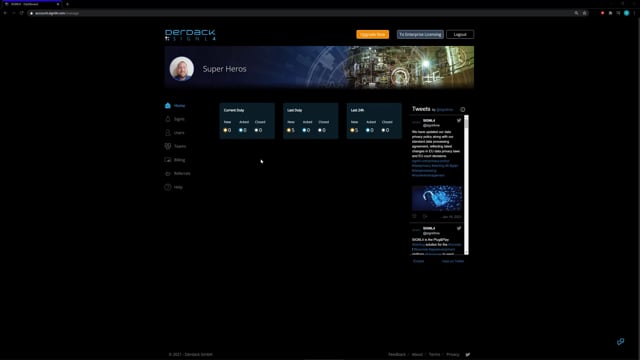Click the orange Upgrade Now button
Image resolution: width=640 pixels, height=360 pixels.
[372, 35]
